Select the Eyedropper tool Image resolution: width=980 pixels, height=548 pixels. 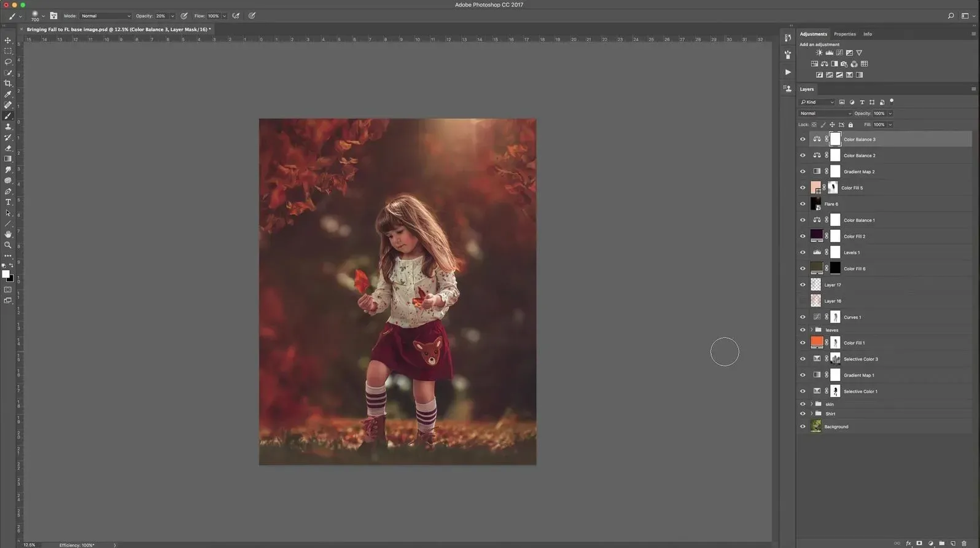(x=8, y=94)
